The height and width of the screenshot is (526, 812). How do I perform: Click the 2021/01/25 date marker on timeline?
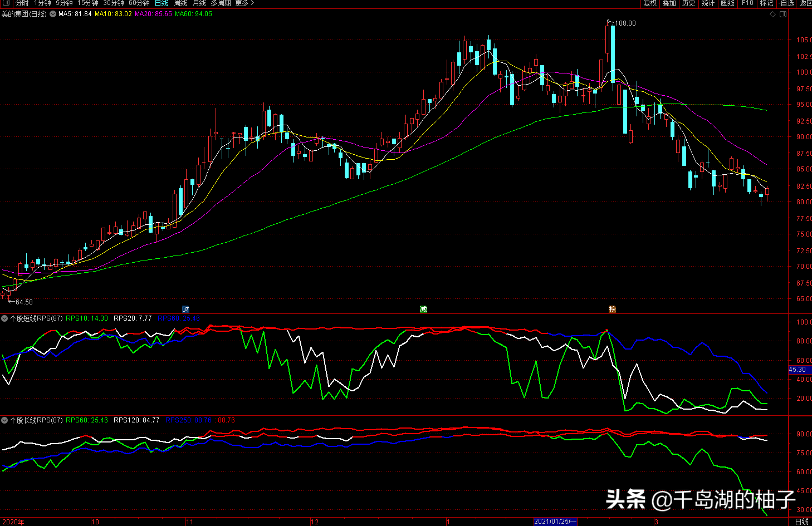point(555,522)
